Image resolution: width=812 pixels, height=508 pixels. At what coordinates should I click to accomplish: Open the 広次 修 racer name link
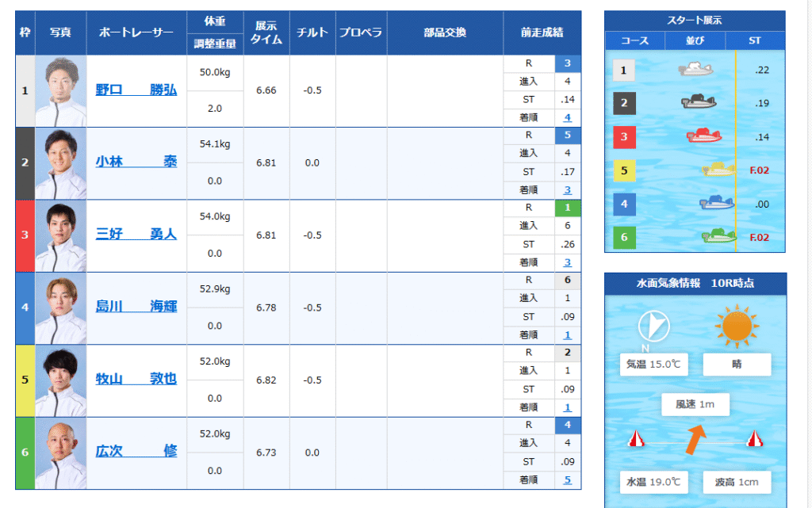tap(136, 451)
